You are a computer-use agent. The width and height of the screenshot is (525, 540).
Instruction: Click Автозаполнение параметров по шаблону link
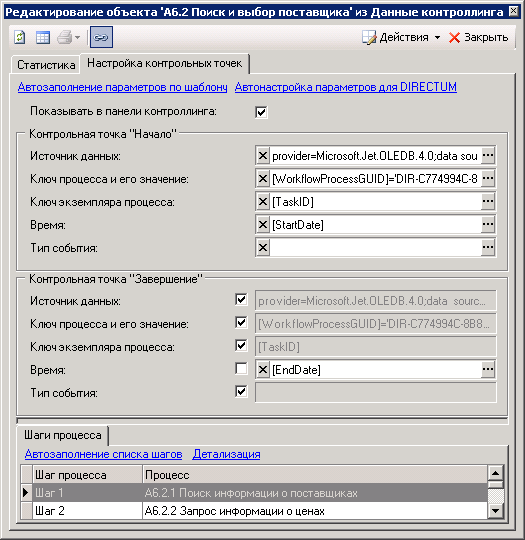click(122, 87)
